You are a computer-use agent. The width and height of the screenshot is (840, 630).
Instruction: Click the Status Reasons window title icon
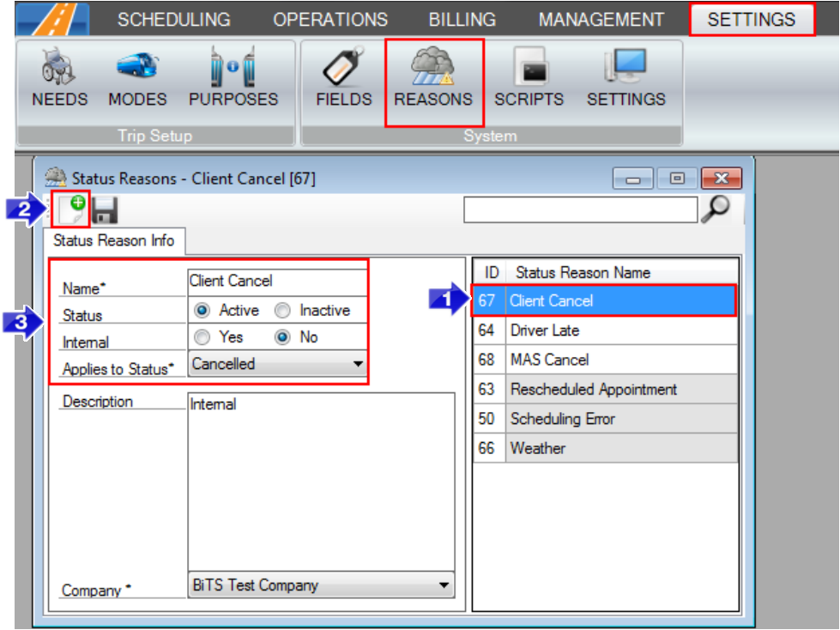click(x=55, y=178)
